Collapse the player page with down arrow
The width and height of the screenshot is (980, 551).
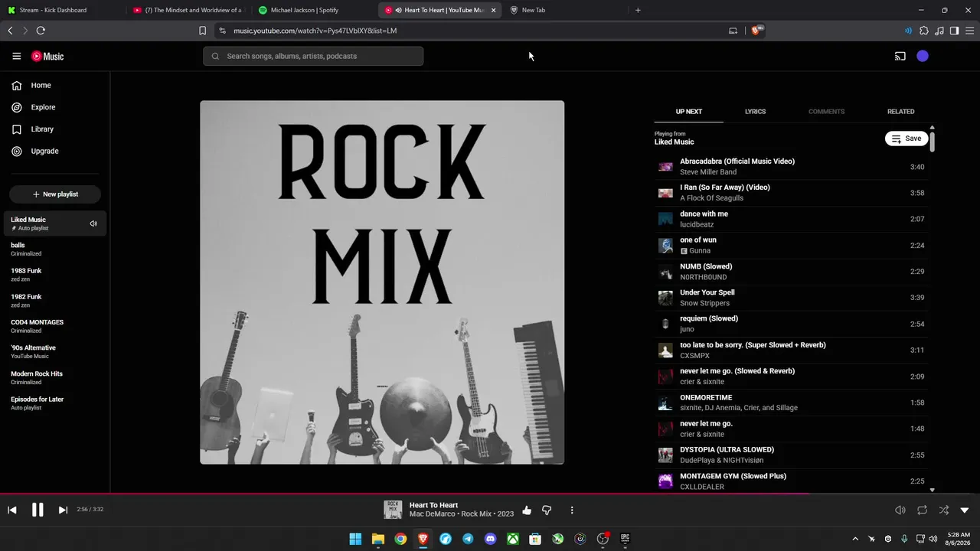pyautogui.click(x=965, y=510)
